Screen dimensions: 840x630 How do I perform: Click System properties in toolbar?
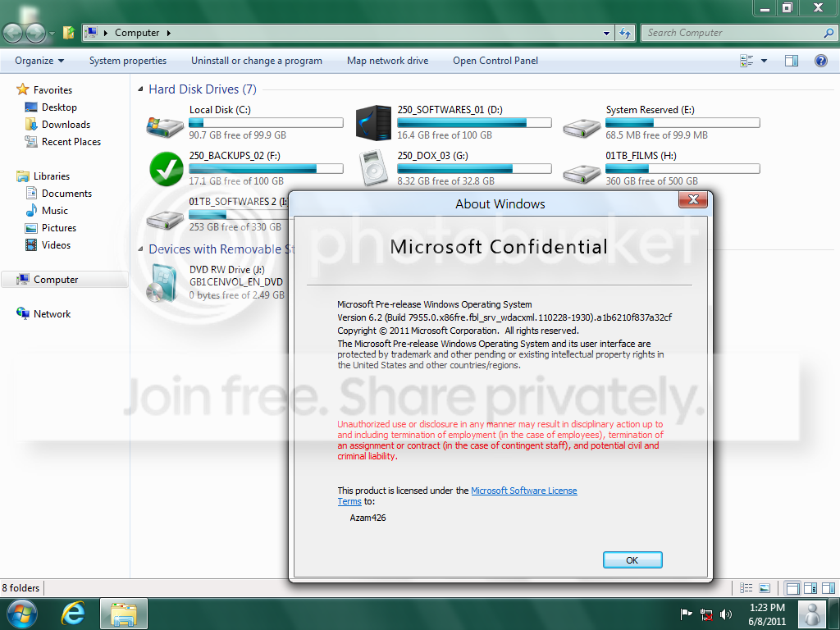pos(127,61)
